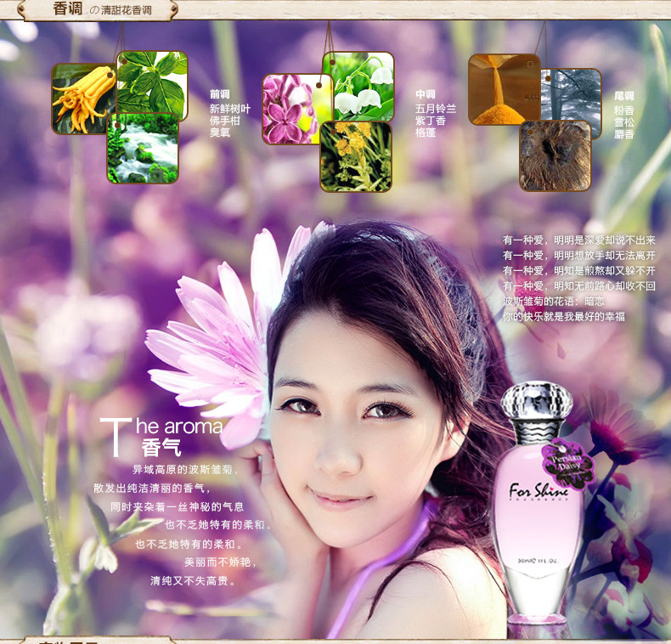Click the purple lilac flower thumbnail
The width and height of the screenshot is (671, 644).
291,109
